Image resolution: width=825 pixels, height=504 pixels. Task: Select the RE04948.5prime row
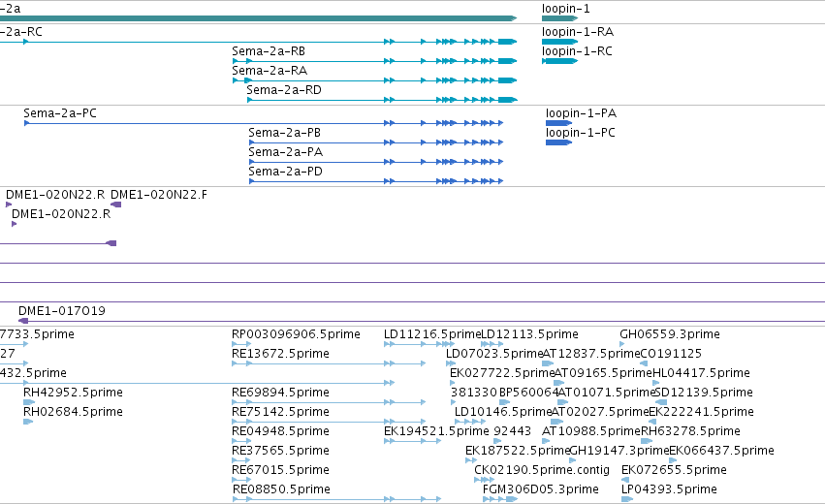point(241,441)
